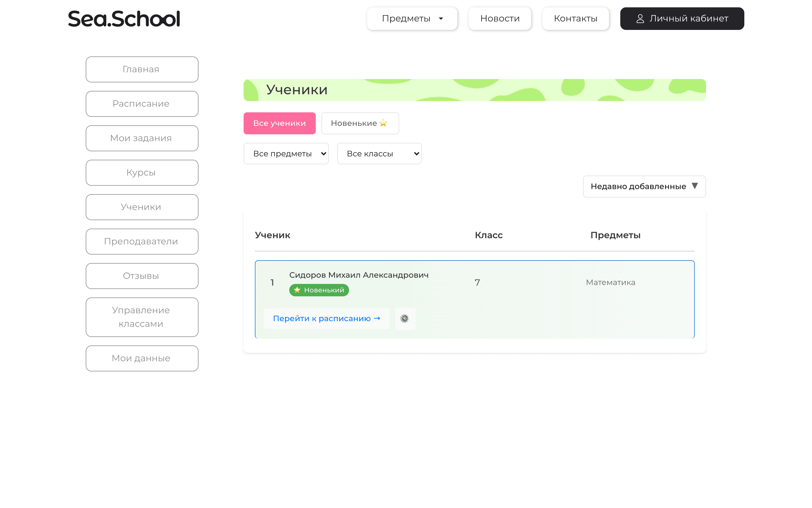Expand the Все классы filter
The image size is (812, 508).
pos(379,154)
